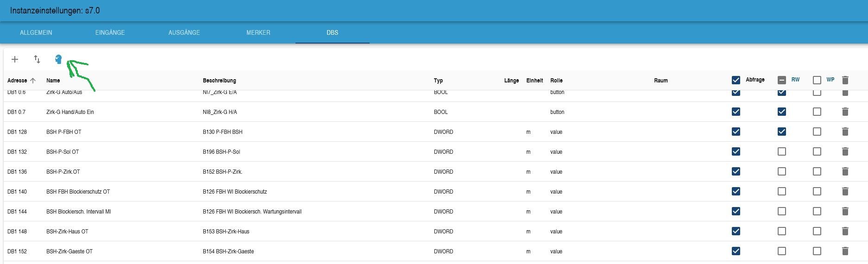Delete all rows via header trash icon

845,80
